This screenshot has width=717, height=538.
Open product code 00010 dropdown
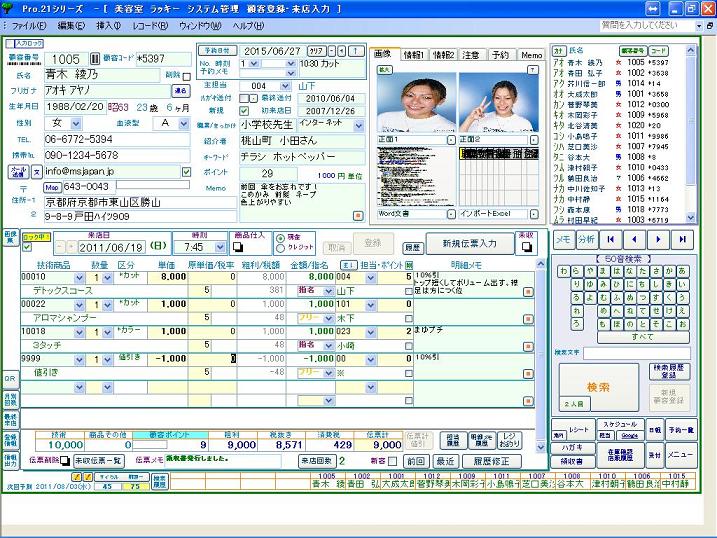(x=79, y=277)
